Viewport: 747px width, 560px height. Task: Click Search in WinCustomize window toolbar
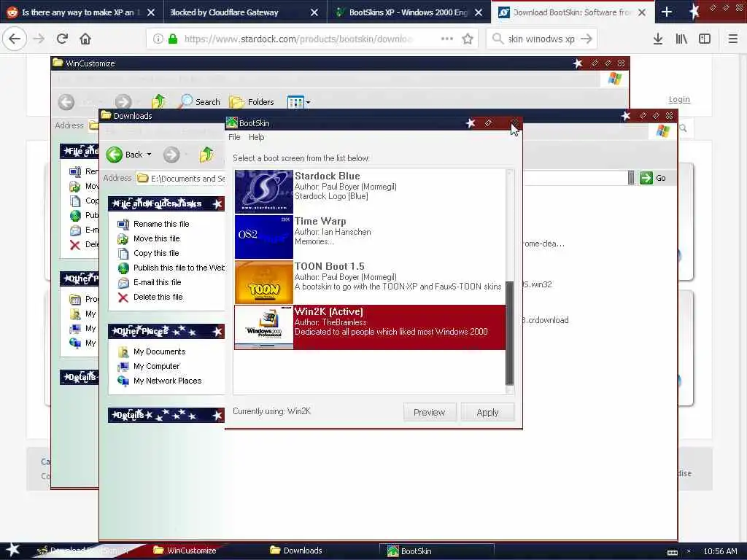coord(200,102)
